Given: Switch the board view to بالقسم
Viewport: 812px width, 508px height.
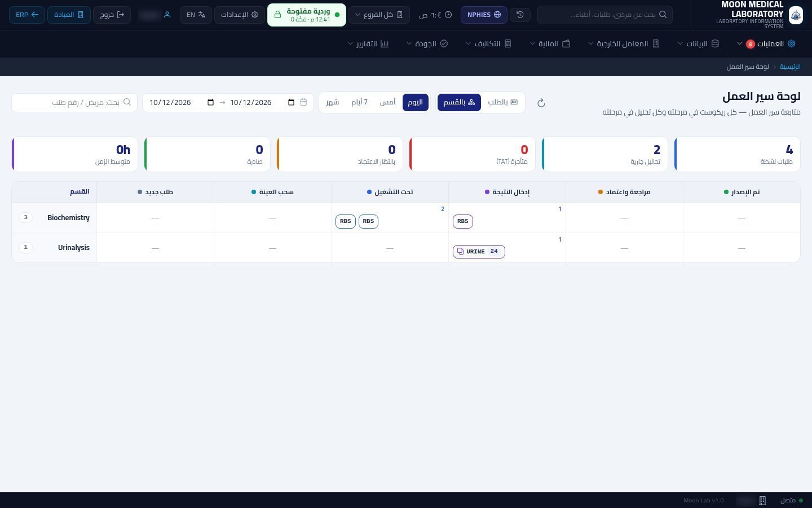Looking at the screenshot, I should coord(459,102).
